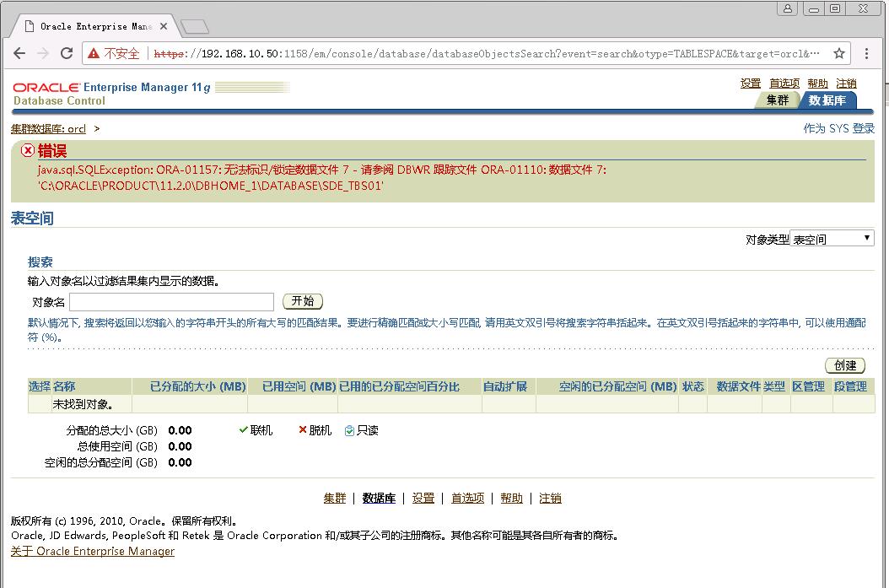Open the footer 集群 link
Viewport: 889px width, 588px height.
[x=335, y=498]
